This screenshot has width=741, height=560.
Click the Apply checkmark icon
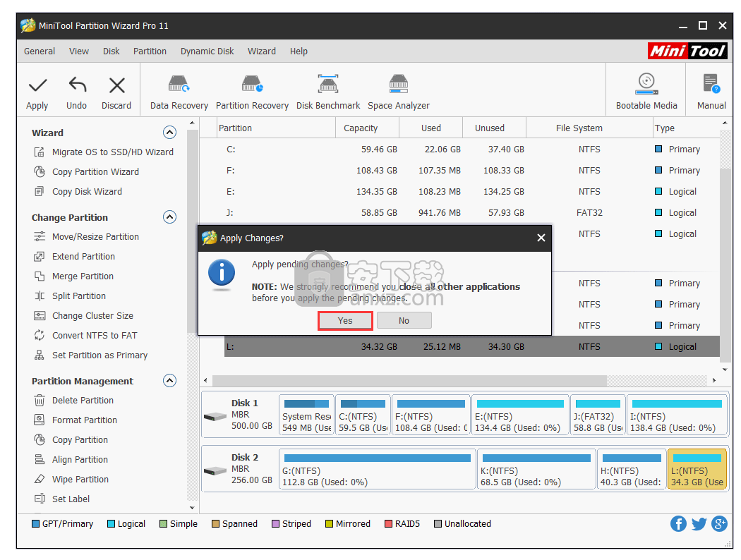click(37, 85)
